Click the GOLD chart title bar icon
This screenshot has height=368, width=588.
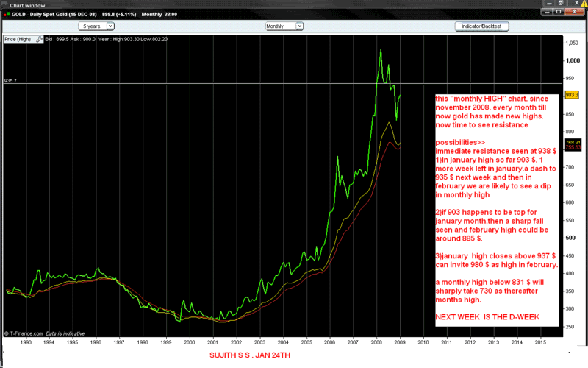(8, 15)
